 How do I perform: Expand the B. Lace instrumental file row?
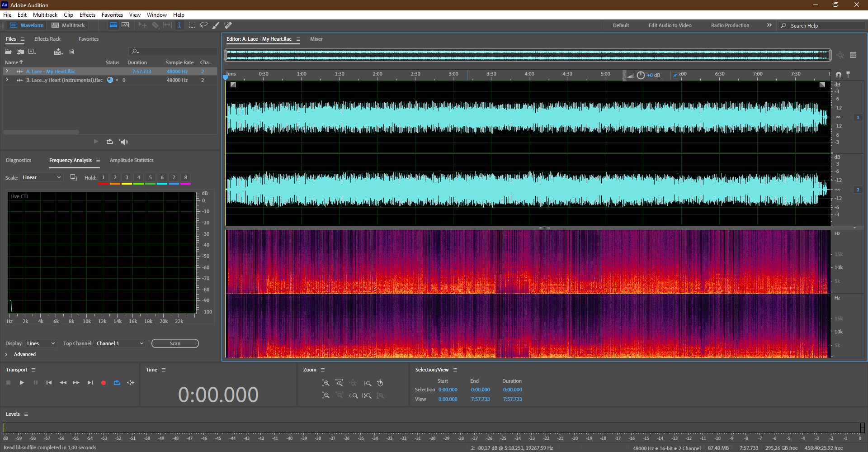pos(7,80)
